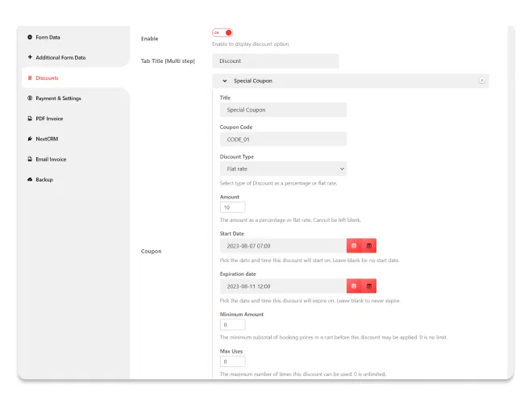Collapse the Special Coupon section chevron
Screen dimensions: 532x405
tap(224, 81)
